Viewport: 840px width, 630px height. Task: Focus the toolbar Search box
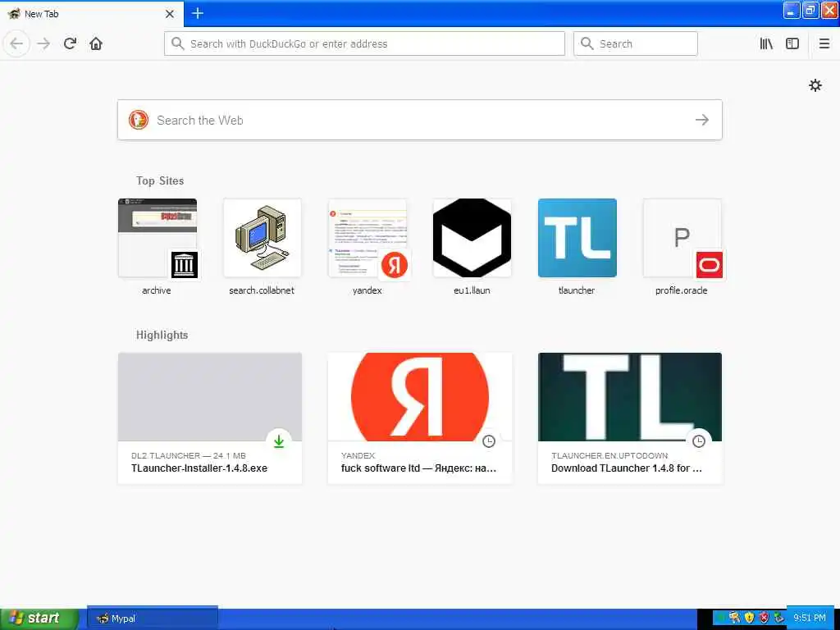point(636,43)
